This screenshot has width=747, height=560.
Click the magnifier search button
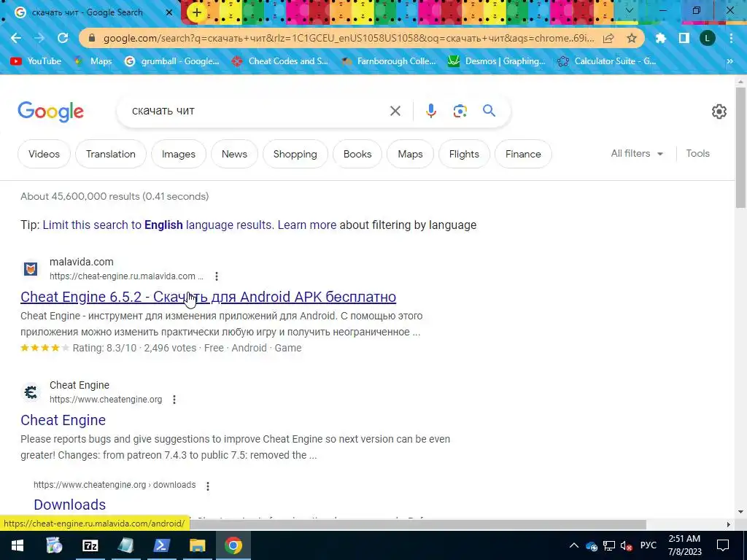[x=489, y=111]
